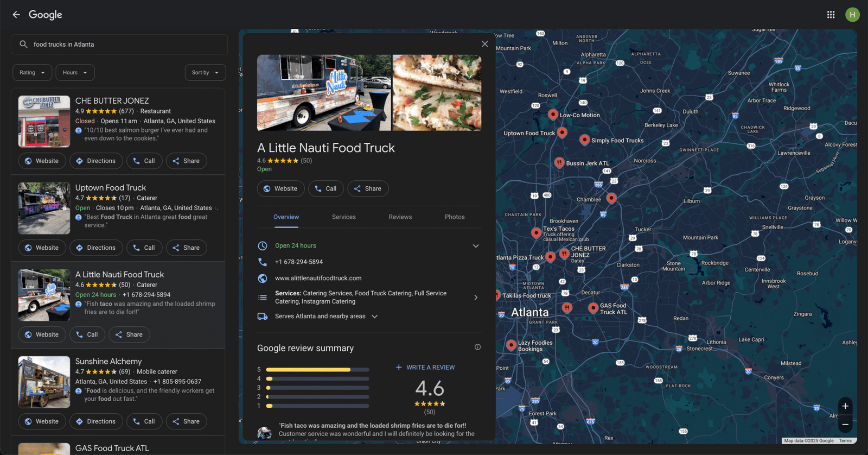
Task: Open the Sort by dropdown
Action: click(x=205, y=73)
